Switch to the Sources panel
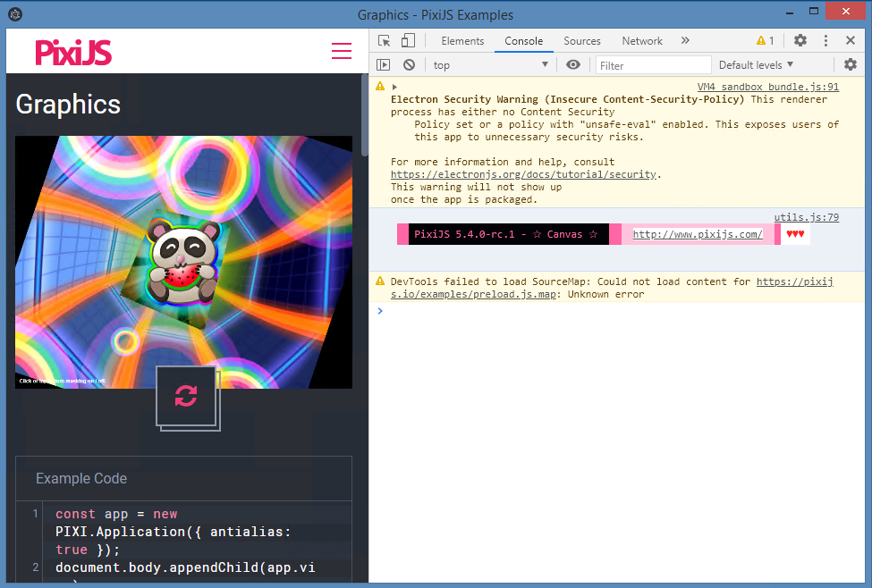Viewport: 872px width, 588px height. coord(582,40)
